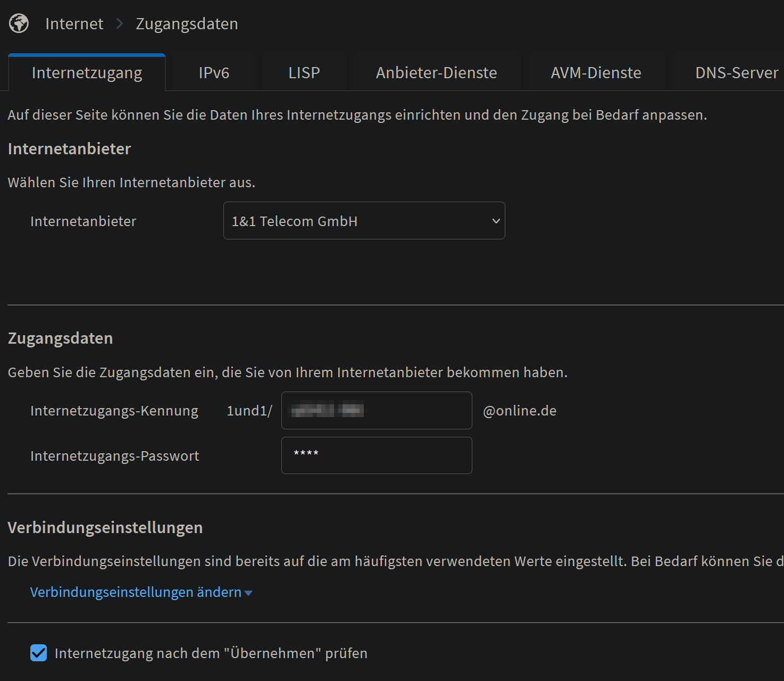Screen dimensions: 784x681
Task: Select the LISP tab
Action: pos(304,73)
